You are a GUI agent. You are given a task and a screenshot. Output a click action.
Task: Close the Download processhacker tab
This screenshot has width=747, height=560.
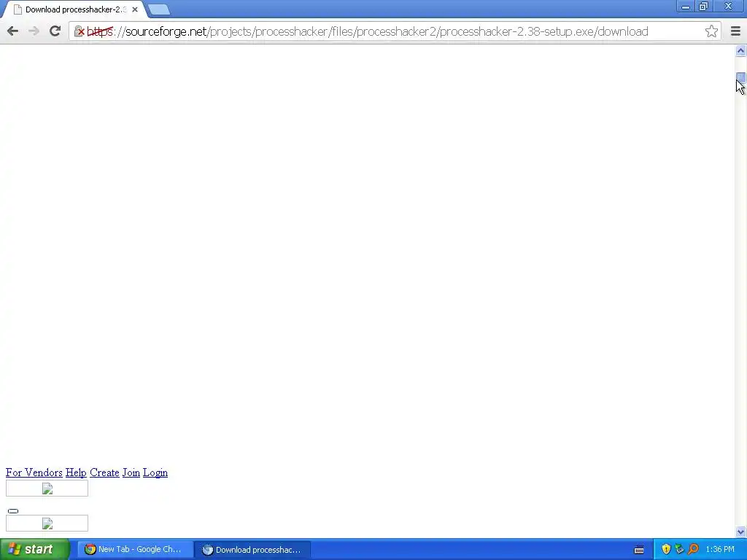tap(135, 9)
